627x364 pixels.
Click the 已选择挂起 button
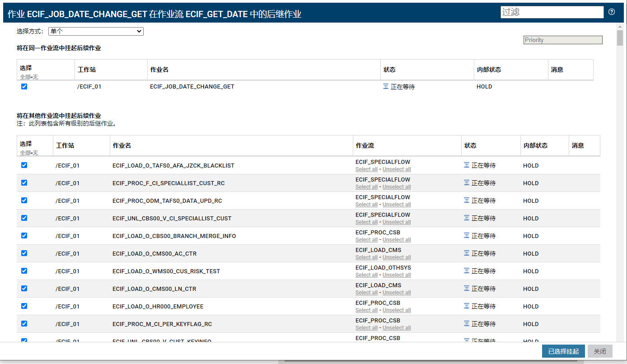[563, 351]
